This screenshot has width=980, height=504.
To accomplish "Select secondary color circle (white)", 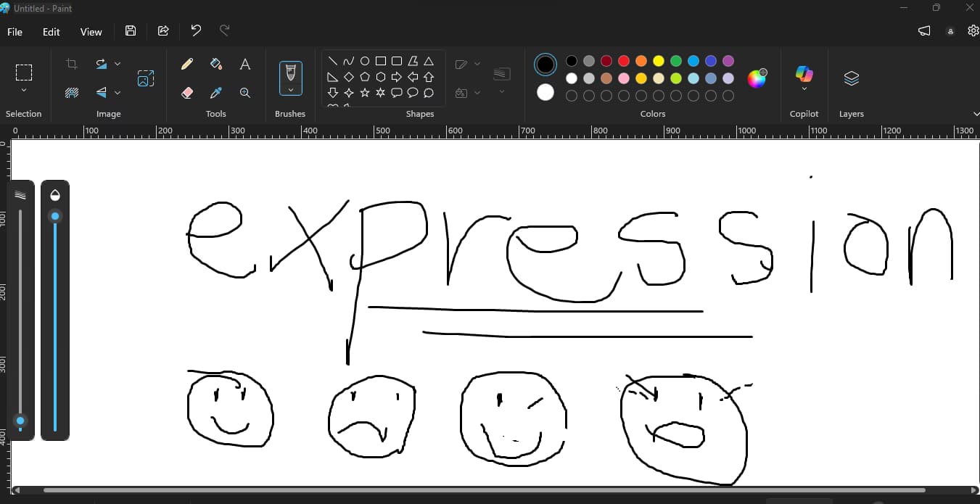I will point(545,92).
